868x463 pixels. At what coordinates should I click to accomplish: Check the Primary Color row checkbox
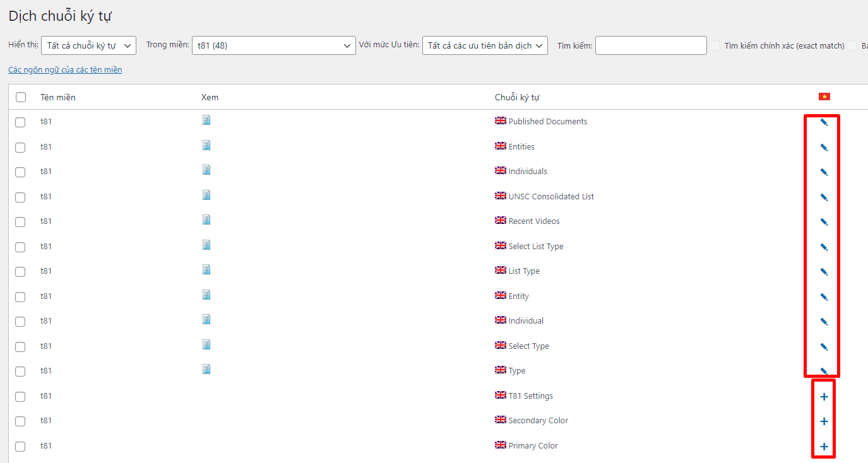coord(20,447)
